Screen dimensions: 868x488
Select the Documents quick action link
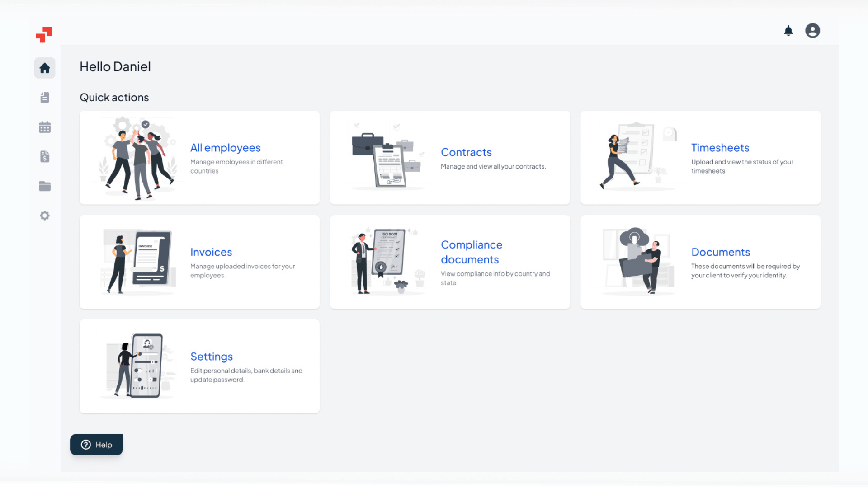(x=720, y=252)
